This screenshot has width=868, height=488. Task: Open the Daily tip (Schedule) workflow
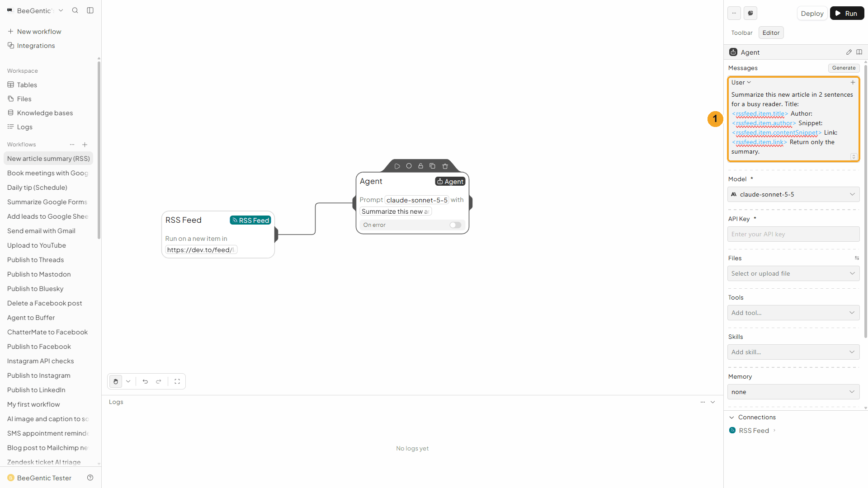point(37,188)
